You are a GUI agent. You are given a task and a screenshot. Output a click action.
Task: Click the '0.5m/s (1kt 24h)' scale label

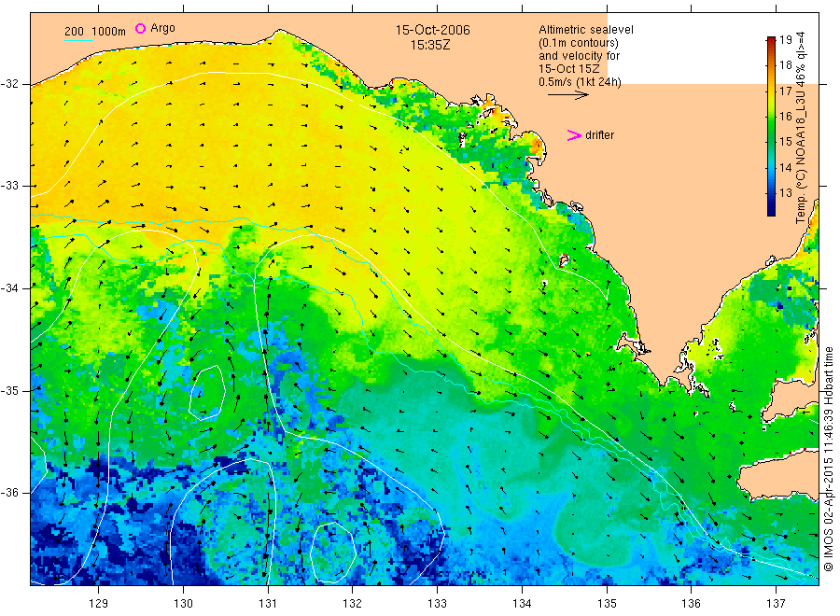coord(581,82)
